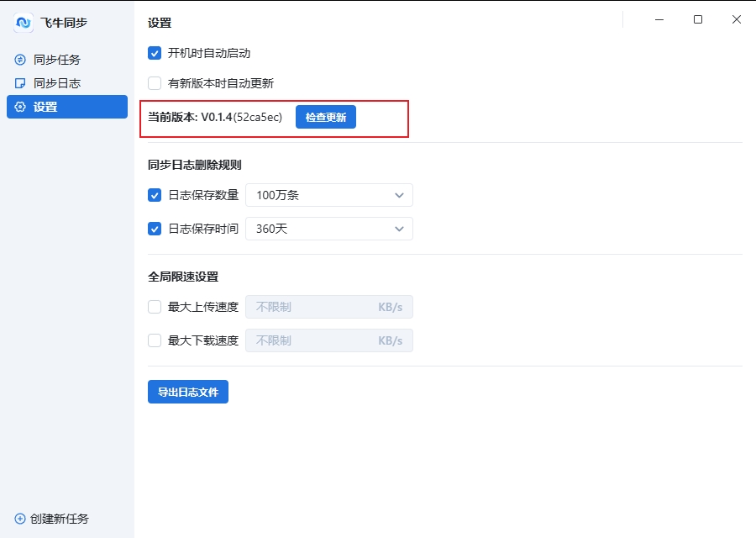Screen dimensions: 756x538
Task: Close the 飞牛同步 window
Action: coord(737,19)
